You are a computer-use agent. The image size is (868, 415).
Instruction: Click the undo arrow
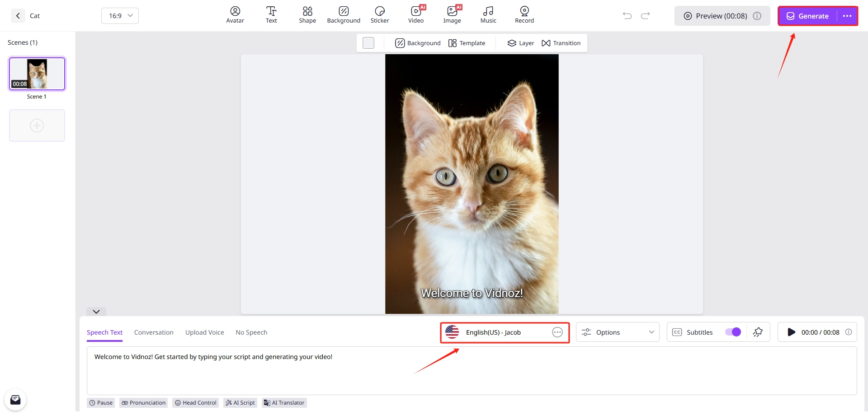(627, 16)
